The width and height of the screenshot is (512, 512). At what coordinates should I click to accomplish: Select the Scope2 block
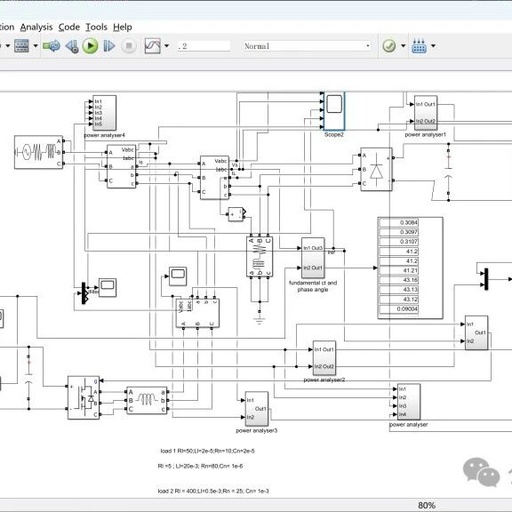click(334, 111)
